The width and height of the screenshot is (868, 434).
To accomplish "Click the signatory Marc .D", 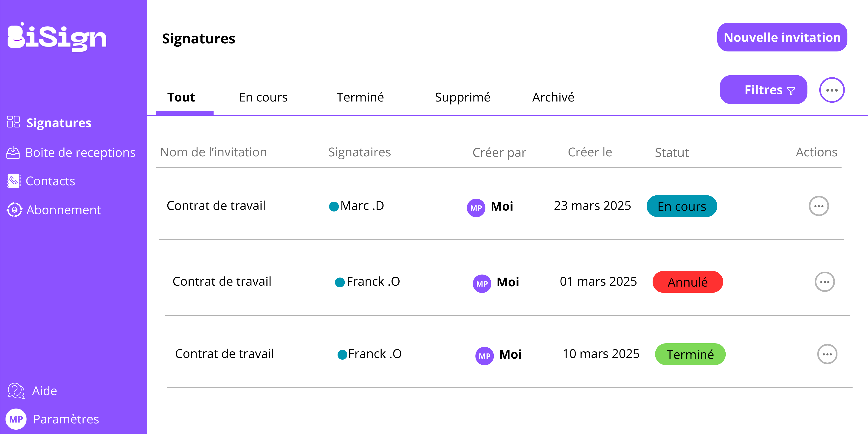I will click(362, 206).
